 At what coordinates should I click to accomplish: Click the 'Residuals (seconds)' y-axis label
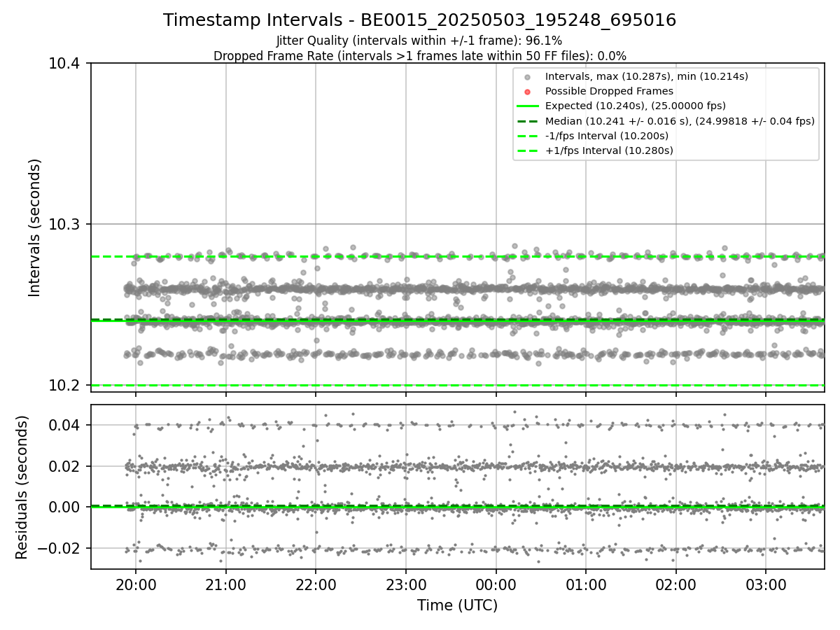[22, 487]
